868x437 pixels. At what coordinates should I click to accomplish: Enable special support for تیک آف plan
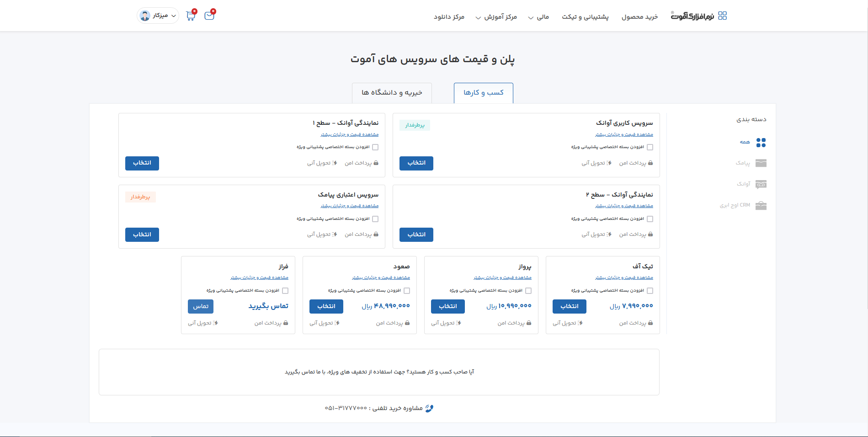coord(650,291)
